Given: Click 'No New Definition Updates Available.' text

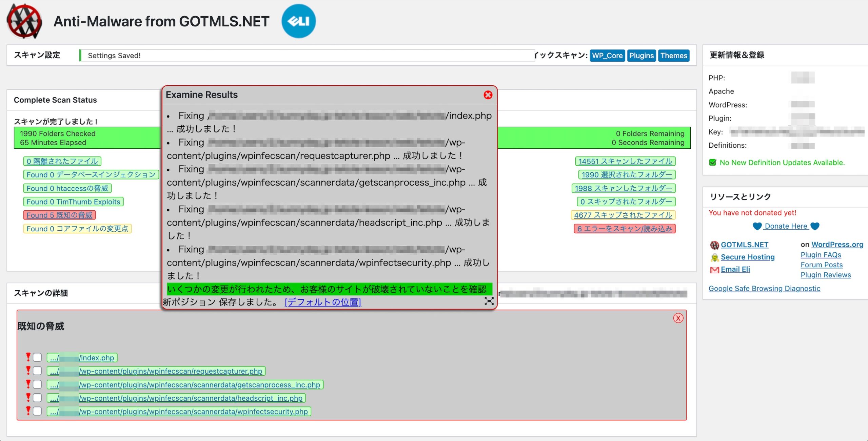Looking at the screenshot, I should coord(782,163).
